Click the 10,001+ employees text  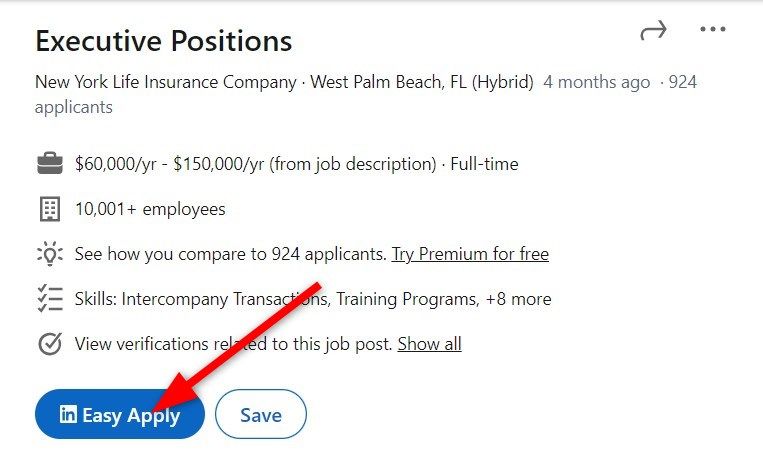point(150,209)
